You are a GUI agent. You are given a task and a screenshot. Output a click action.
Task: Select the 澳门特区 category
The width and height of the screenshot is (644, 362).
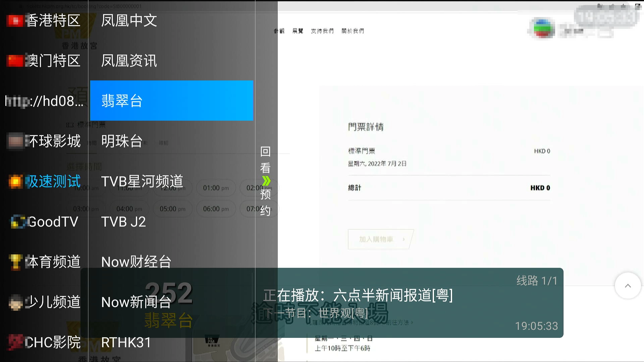(x=44, y=61)
